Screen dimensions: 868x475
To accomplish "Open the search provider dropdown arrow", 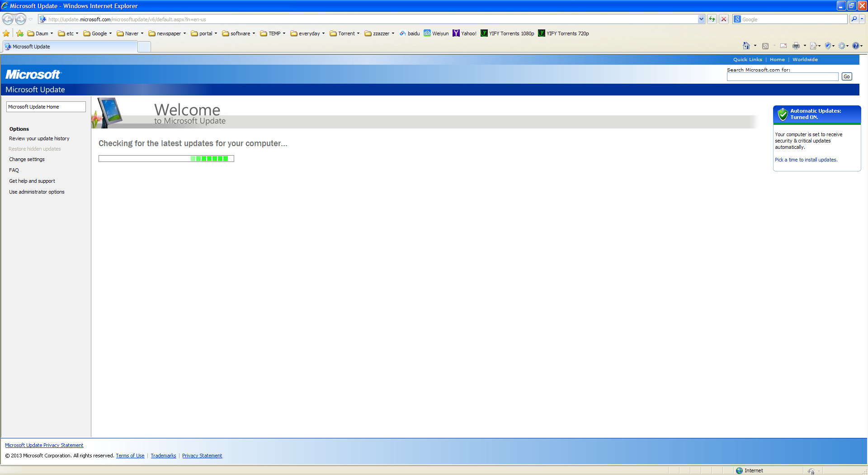I will (862, 19).
